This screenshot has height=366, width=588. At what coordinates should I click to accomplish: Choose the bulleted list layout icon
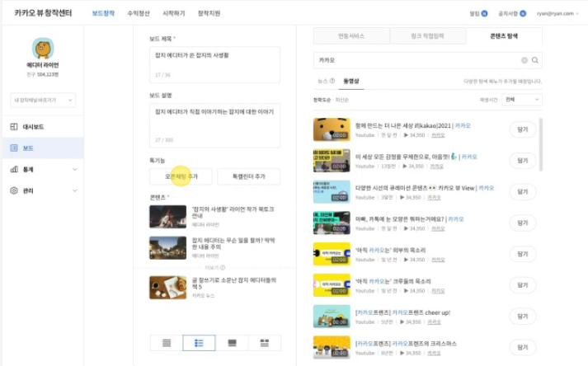(199, 343)
